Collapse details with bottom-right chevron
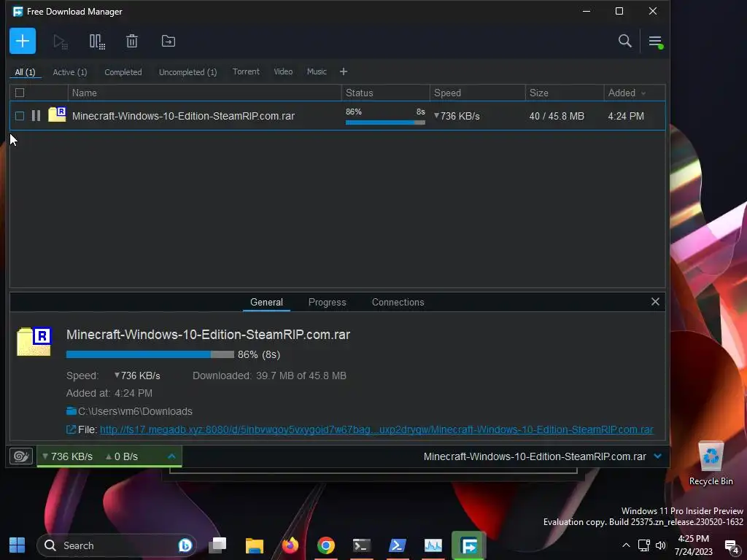The width and height of the screenshot is (747, 560). pos(658,456)
